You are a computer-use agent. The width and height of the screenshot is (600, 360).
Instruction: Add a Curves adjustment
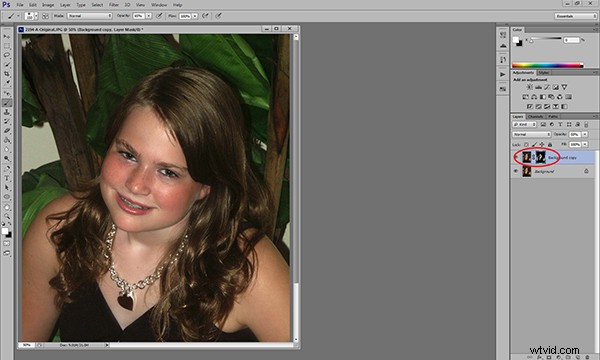pos(547,87)
